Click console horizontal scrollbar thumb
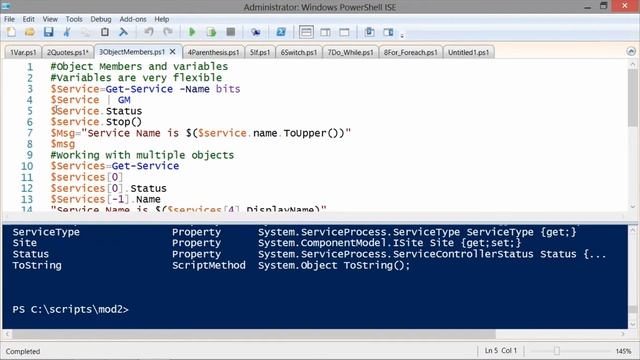 point(253,334)
